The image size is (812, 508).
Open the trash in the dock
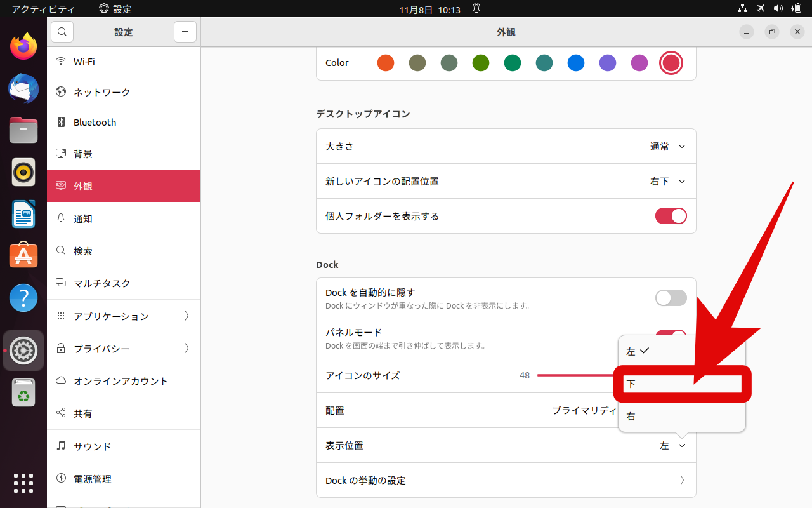[23, 392]
